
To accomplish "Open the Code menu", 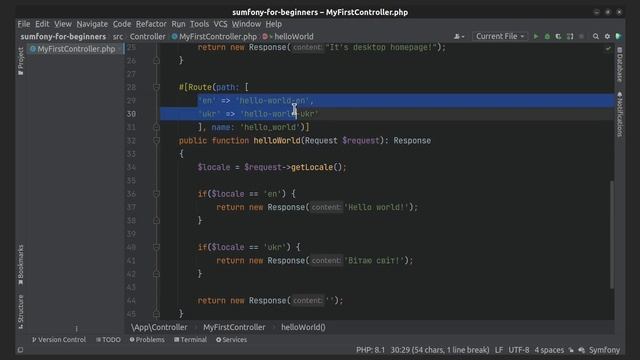I will (122, 24).
